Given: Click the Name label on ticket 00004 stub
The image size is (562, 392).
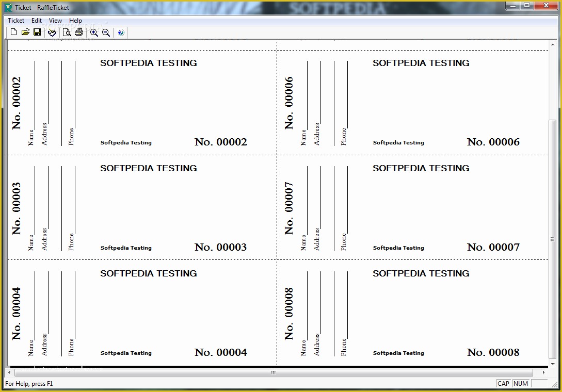Looking at the screenshot, I should coord(31,348).
